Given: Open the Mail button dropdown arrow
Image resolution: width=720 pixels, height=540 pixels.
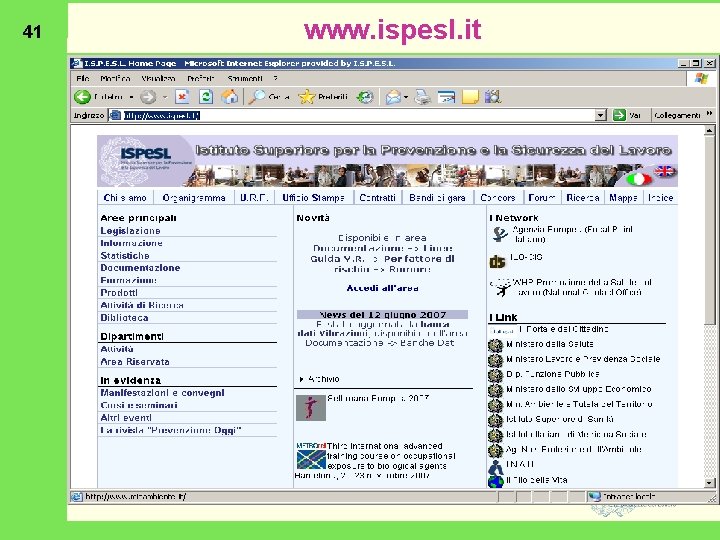Looking at the screenshot, I should (406, 97).
